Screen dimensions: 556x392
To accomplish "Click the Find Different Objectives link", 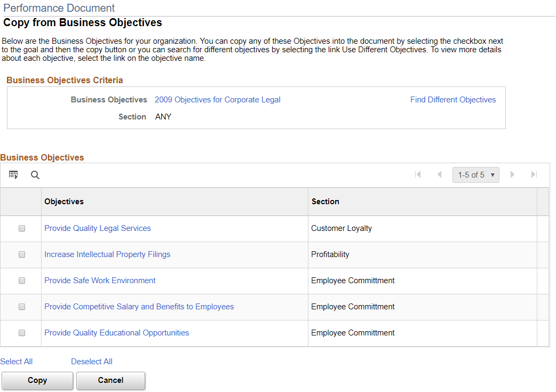I will pos(452,100).
